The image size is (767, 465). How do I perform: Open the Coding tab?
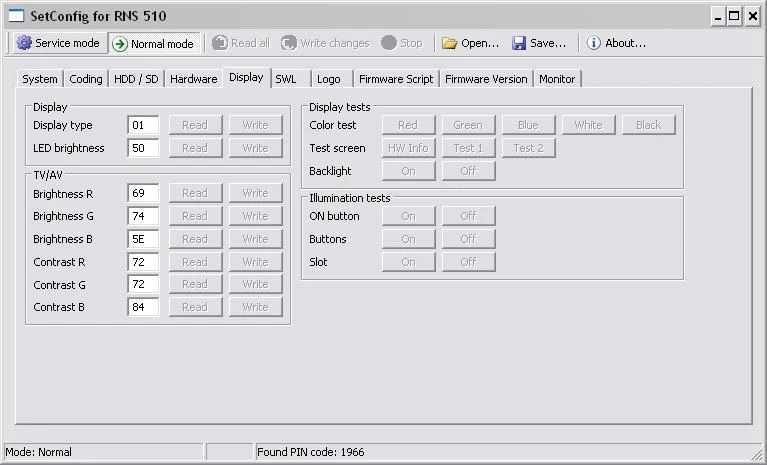click(x=86, y=79)
